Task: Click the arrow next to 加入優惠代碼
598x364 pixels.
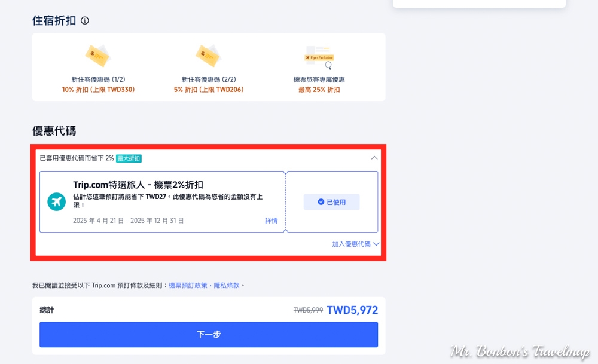Action: pos(376,244)
